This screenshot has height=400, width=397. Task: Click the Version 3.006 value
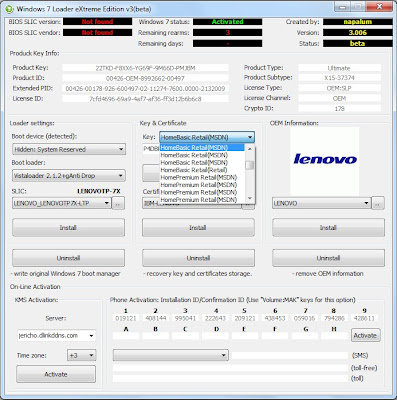coord(358,33)
